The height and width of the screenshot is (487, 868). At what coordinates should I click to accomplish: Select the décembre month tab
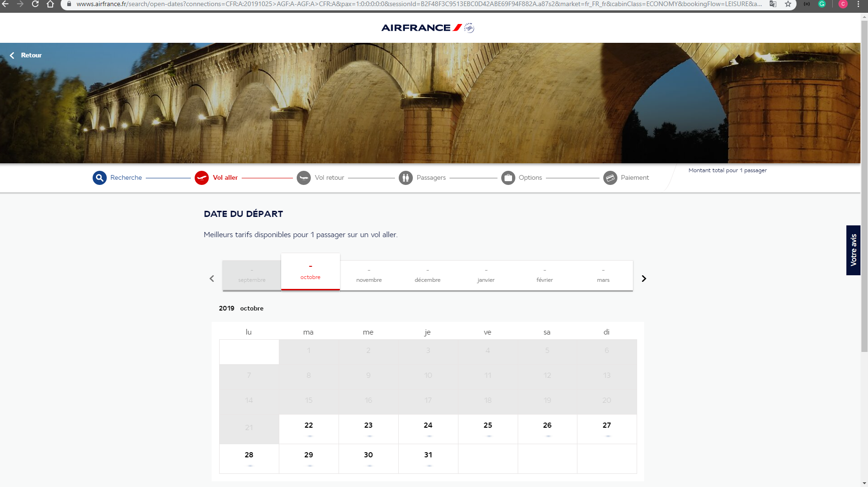coord(427,275)
